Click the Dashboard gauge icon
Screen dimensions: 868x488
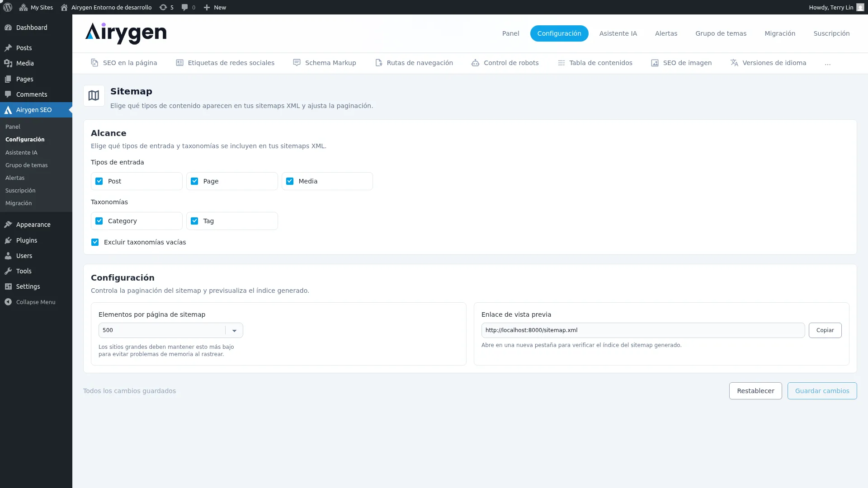click(x=8, y=28)
